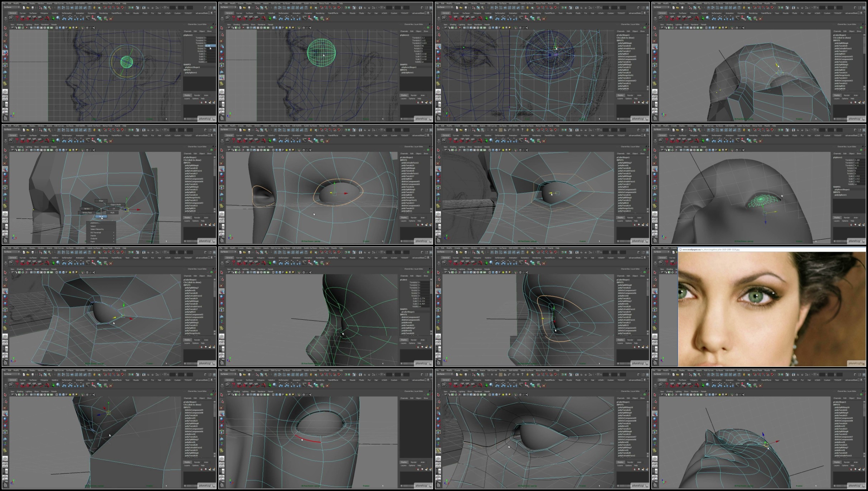
Task: Click the padlock icon in the frame with highlighted Rotate X
Action: 94,8
